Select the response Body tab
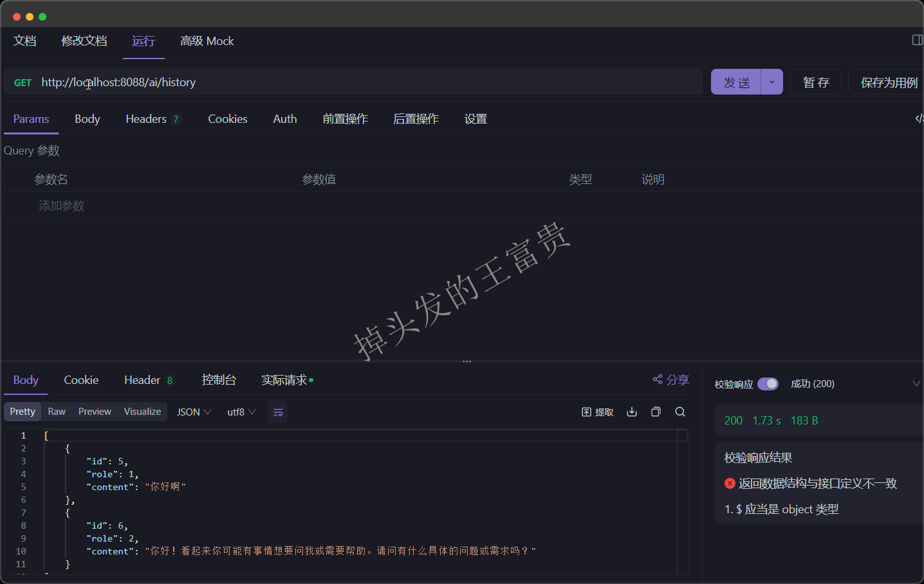 (x=26, y=380)
